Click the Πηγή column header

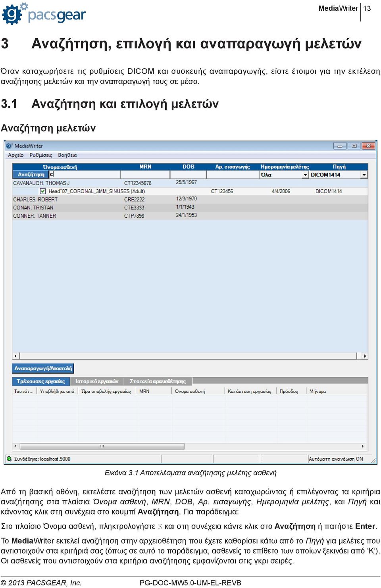click(x=339, y=167)
